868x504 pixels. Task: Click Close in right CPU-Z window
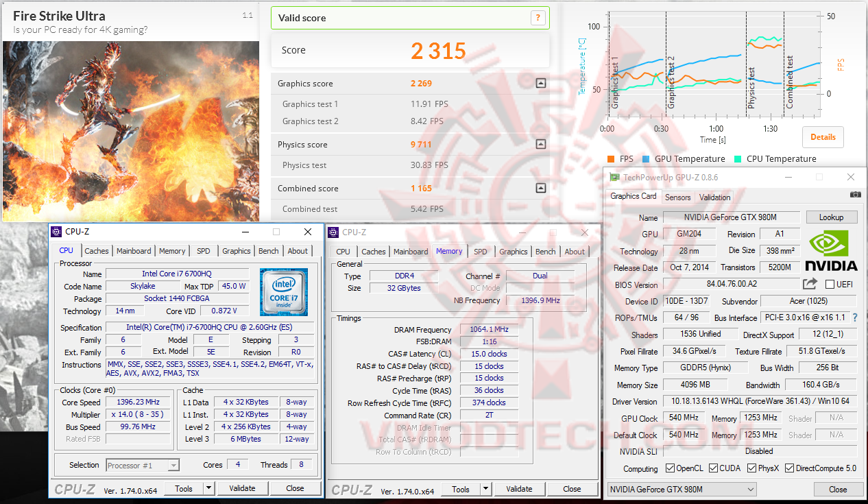point(572,489)
